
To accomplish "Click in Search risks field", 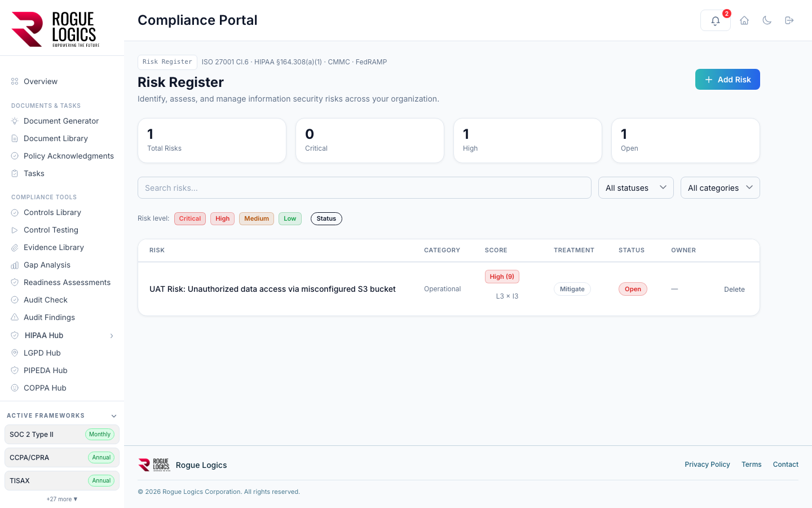I will pyautogui.click(x=364, y=188).
